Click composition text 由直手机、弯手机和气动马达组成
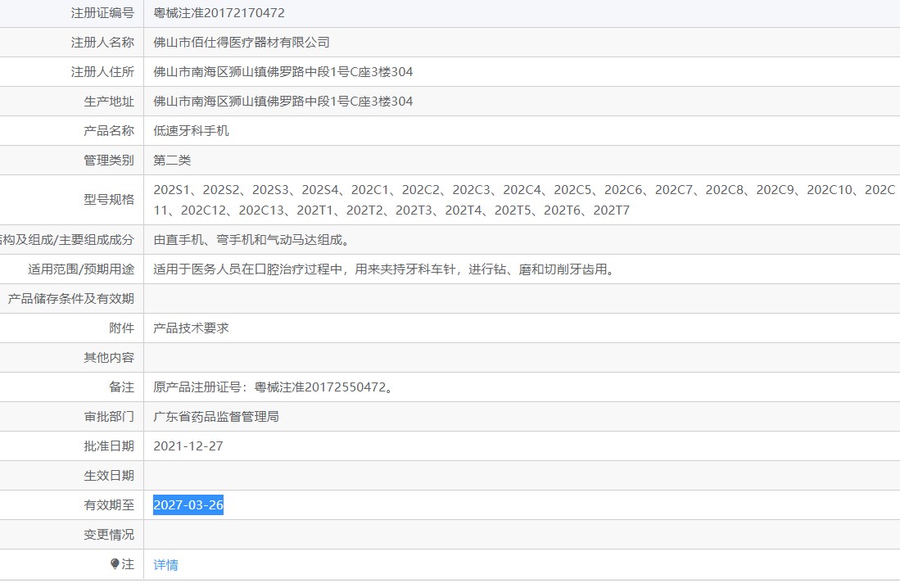The width and height of the screenshot is (900, 588). 251,239
